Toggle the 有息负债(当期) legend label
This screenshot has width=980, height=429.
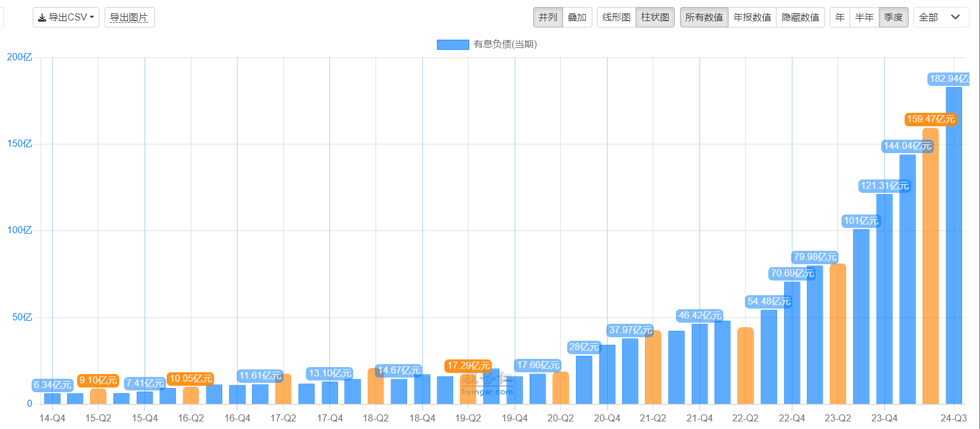[505, 44]
